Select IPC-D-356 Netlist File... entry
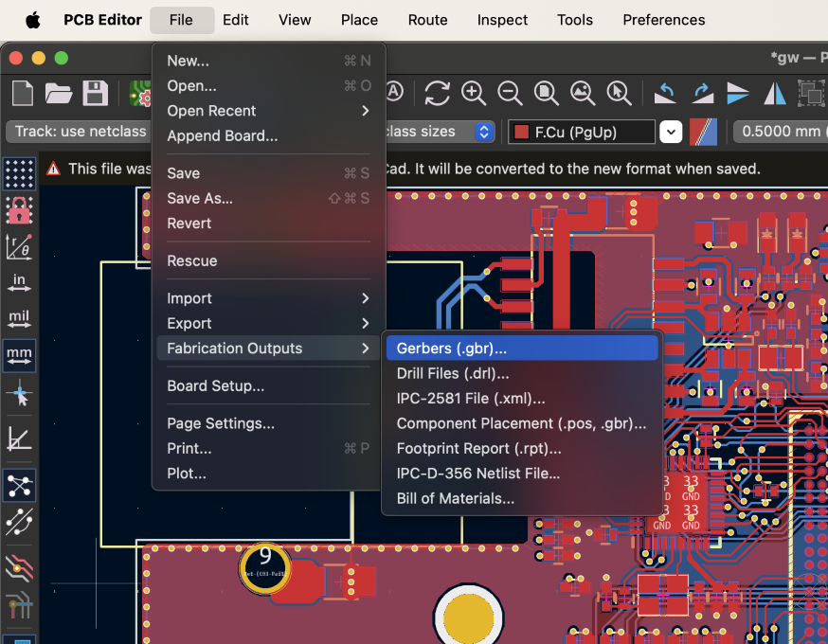This screenshot has height=644, width=828. [x=522, y=474]
